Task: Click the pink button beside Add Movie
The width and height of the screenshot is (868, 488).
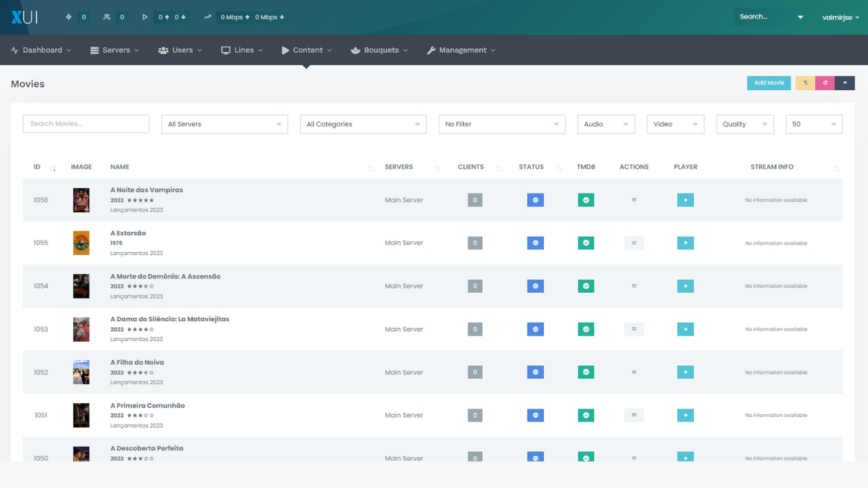Action: coord(825,83)
